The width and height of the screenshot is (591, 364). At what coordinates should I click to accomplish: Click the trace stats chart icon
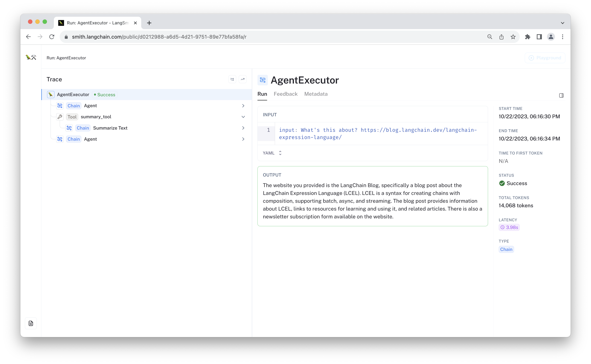[x=243, y=79]
